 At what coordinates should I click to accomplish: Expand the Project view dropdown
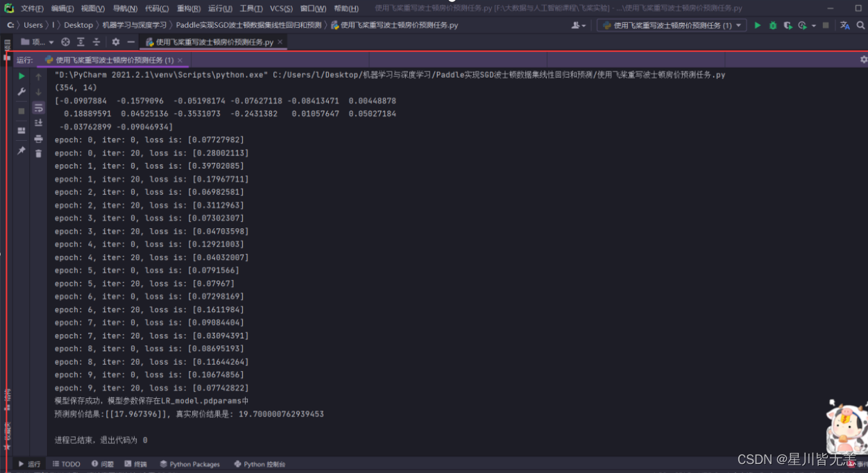tap(37, 42)
